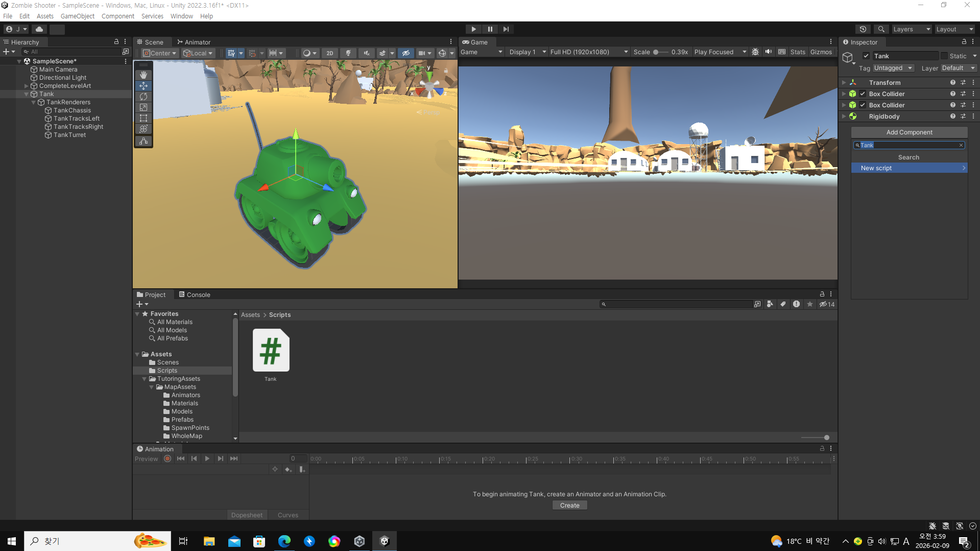Disable the first Box Collider checkbox
This screenshot has height=551, width=980.
[863, 94]
